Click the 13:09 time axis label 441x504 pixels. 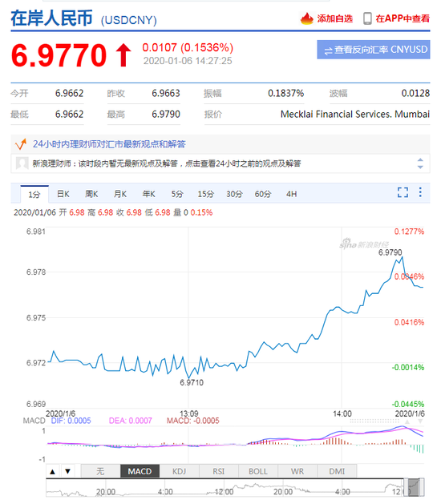point(188,413)
